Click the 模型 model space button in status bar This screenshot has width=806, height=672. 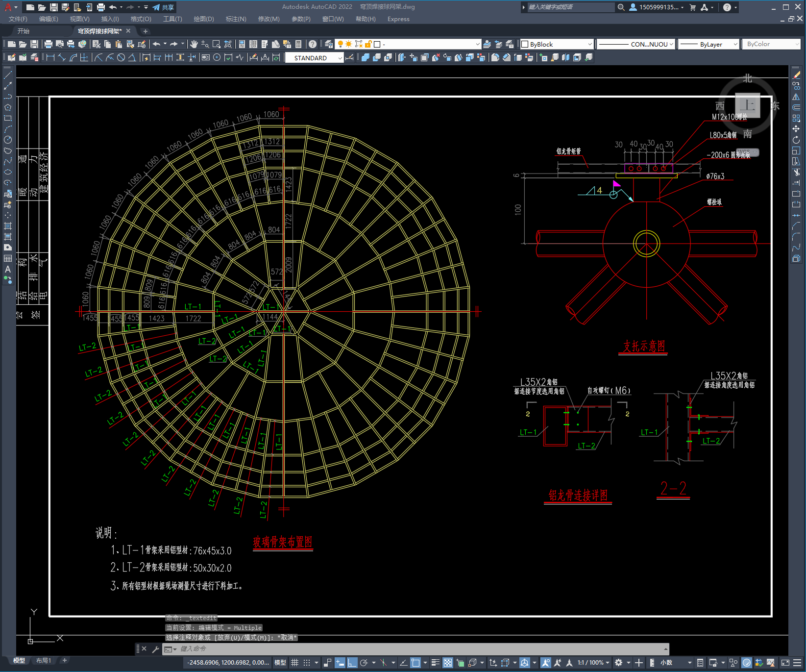tap(280, 663)
